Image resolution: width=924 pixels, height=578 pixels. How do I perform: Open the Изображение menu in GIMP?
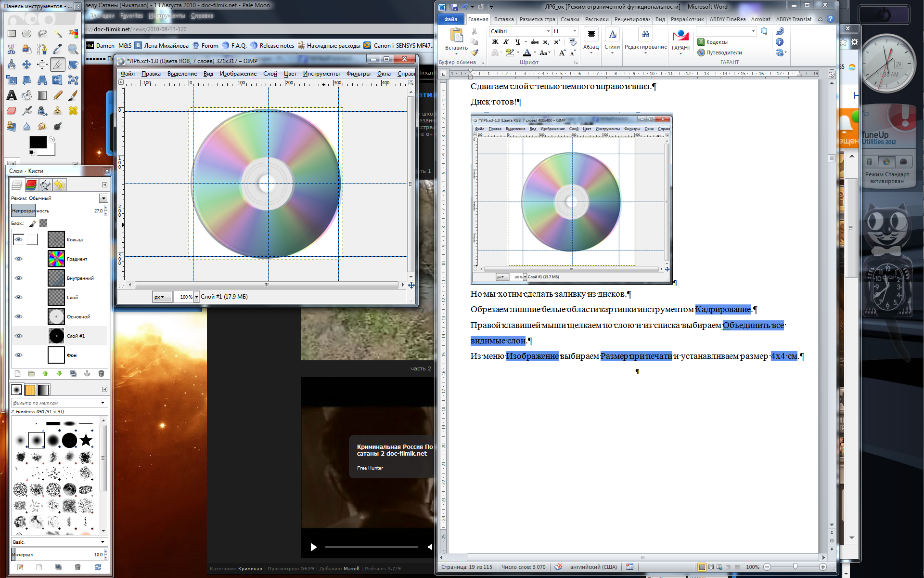[238, 74]
